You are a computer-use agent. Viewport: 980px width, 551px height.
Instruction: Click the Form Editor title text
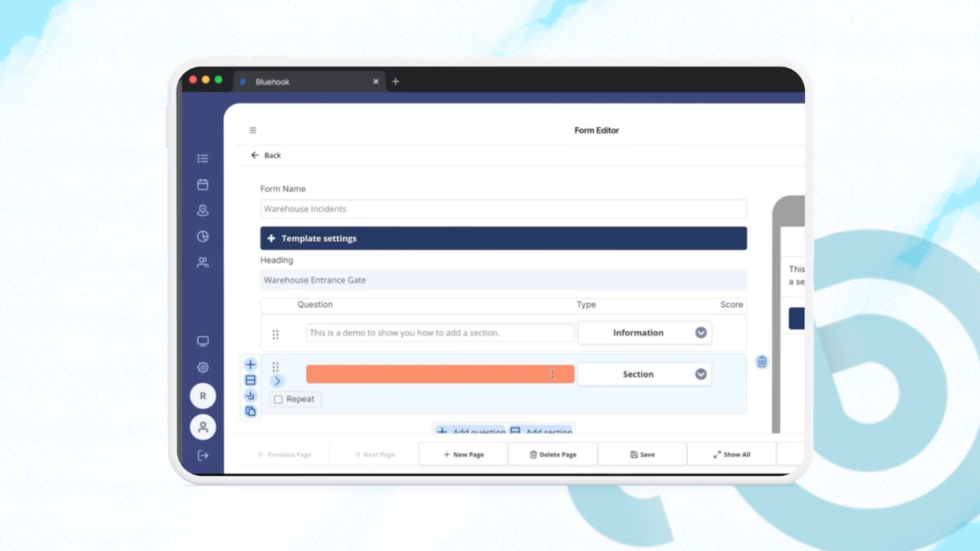[597, 131]
